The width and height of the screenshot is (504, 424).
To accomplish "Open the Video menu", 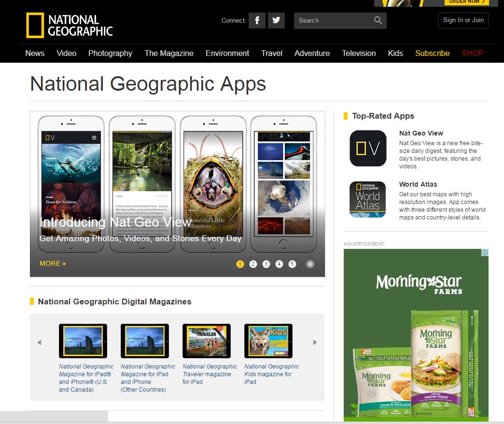I will point(67,54).
